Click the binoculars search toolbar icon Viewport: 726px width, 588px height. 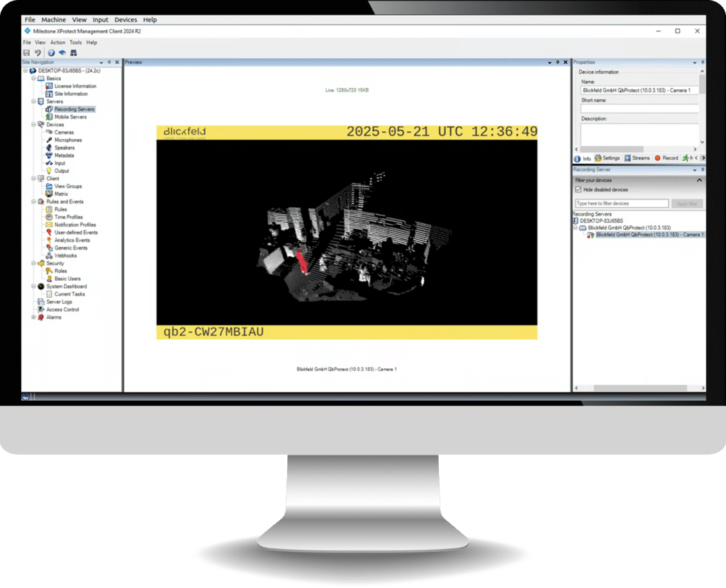tap(73, 52)
